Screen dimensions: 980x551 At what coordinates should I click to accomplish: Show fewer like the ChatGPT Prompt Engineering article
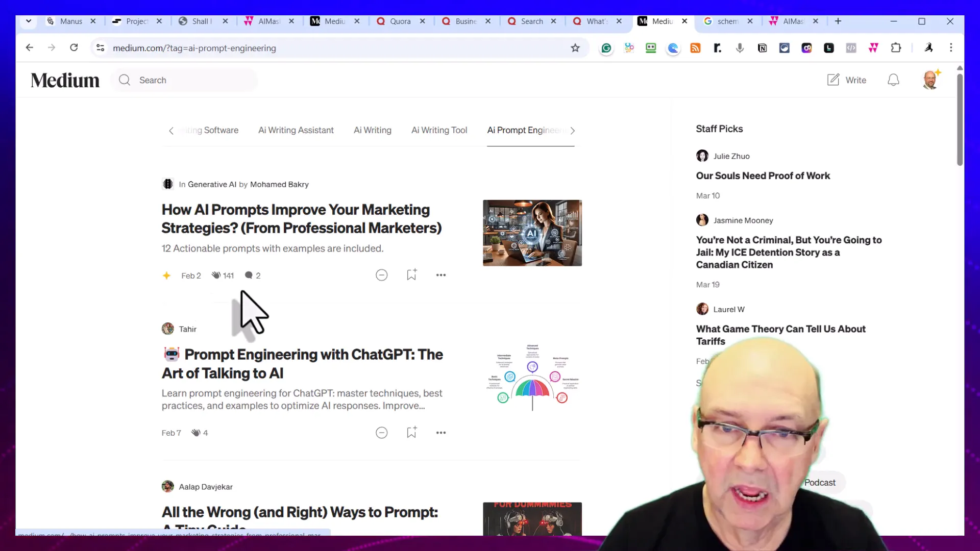(x=381, y=433)
